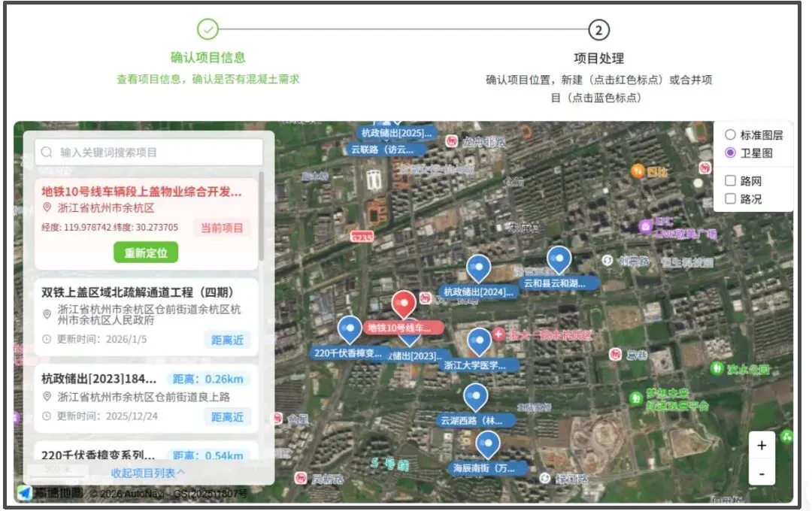812x511 pixels.
Task: Go to step 2 circle icon
Action: 598,30
